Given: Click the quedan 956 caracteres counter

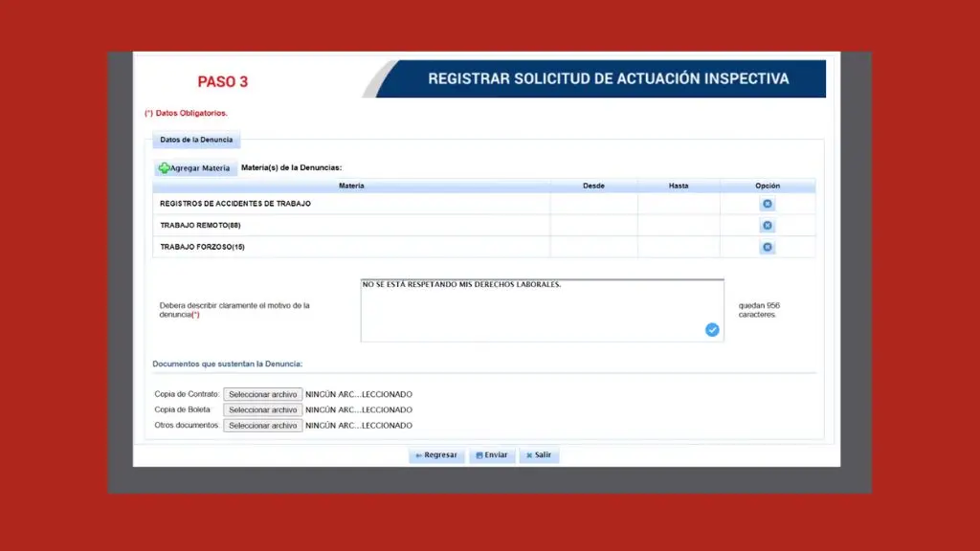Looking at the screenshot, I should (x=759, y=311).
